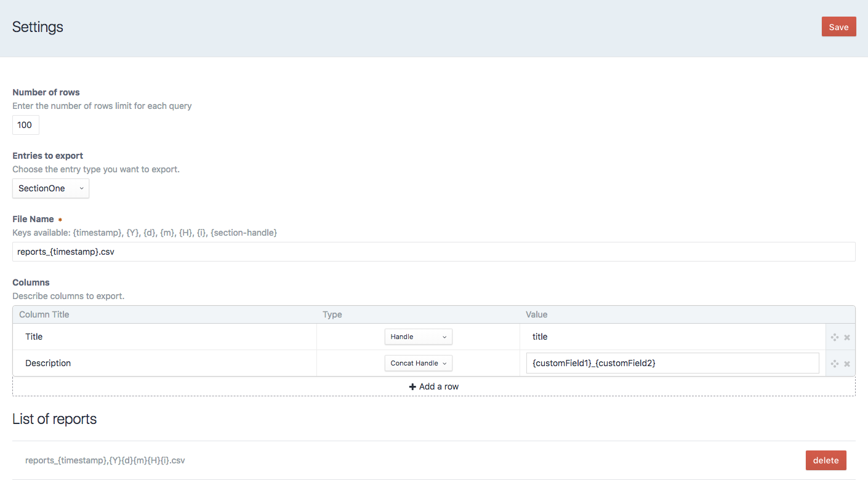
Task: Click the Value table header
Action: tap(536, 314)
